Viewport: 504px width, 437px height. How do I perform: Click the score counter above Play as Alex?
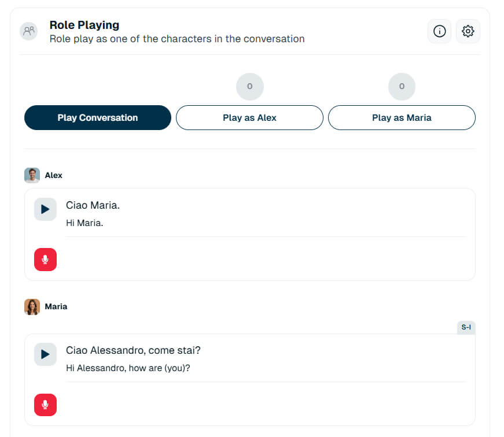pos(250,86)
